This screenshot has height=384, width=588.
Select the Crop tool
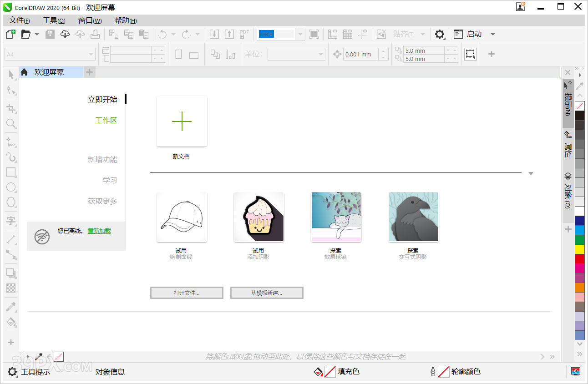click(x=11, y=108)
